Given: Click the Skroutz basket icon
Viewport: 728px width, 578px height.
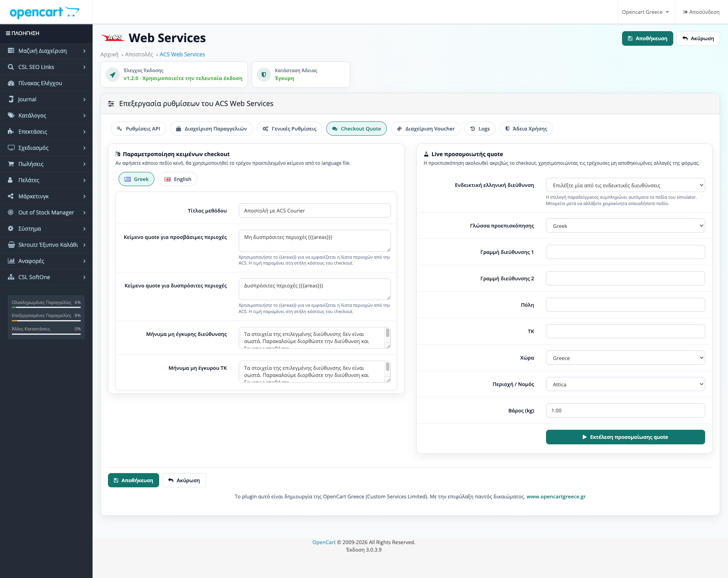Looking at the screenshot, I should [x=11, y=245].
